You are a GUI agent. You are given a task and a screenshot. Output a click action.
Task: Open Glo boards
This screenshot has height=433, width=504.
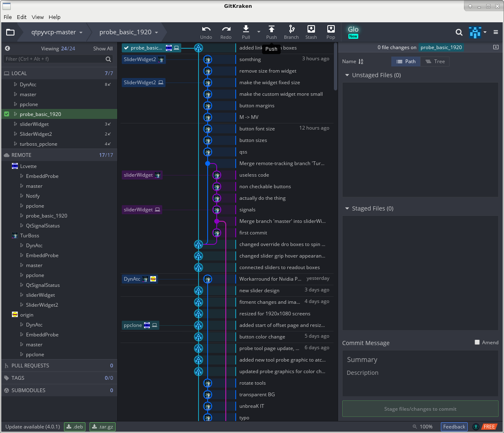(x=353, y=32)
